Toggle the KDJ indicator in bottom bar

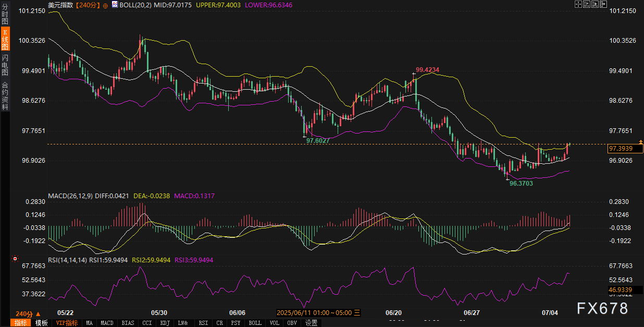[165, 323]
